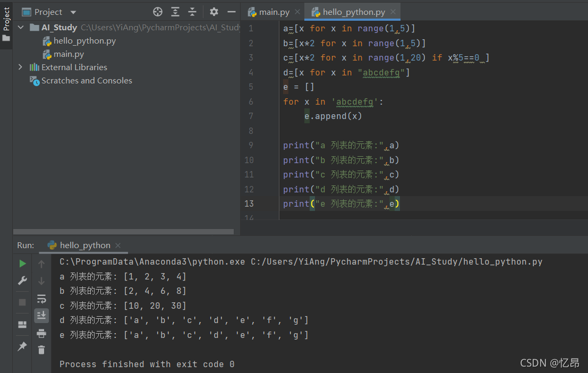This screenshot has height=373, width=588.
Task: Close the hello_python run tab
Action: tap(118, 245)
